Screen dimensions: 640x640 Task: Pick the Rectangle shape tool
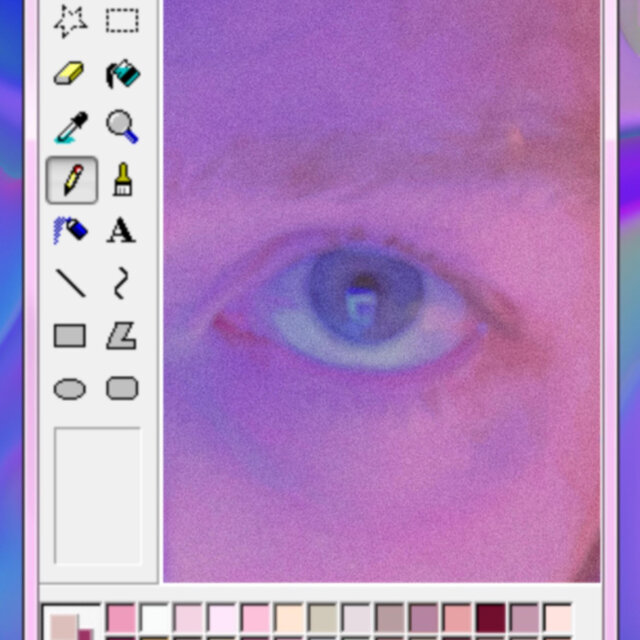pos(70,336)
